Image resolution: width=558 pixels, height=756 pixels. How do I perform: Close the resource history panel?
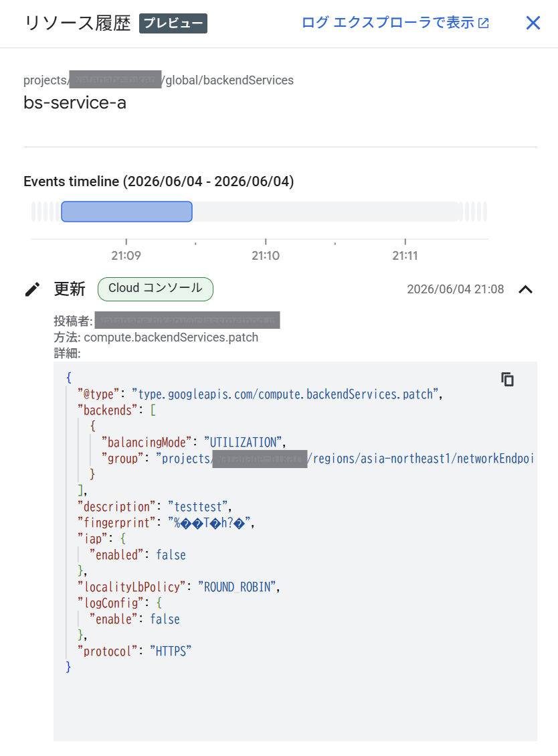533,23
